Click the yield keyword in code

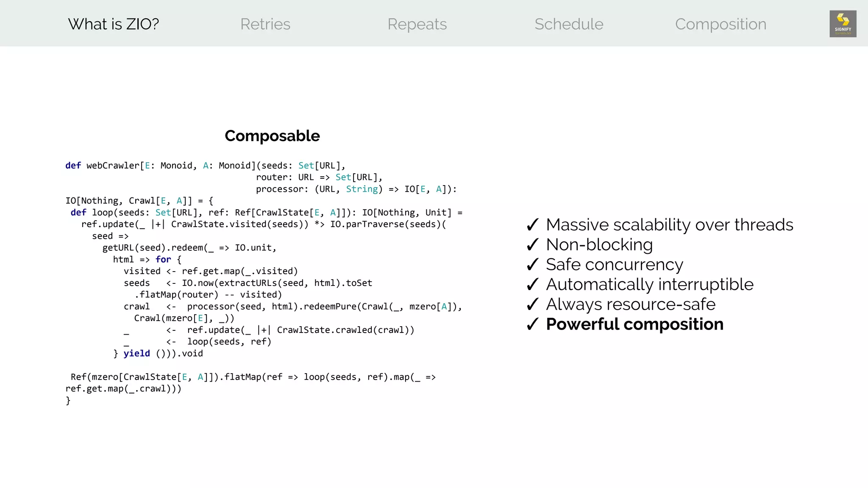pos(136,353)
